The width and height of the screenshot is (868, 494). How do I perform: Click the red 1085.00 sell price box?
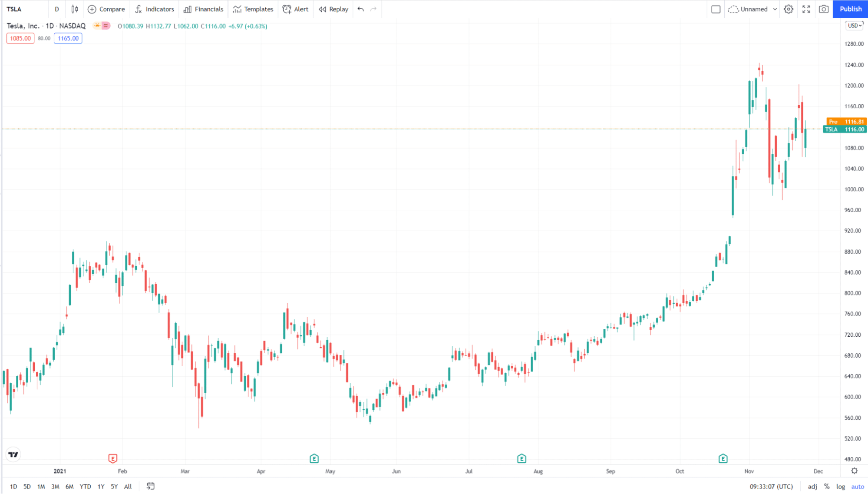pyautogui.click(x=20, y=38)
